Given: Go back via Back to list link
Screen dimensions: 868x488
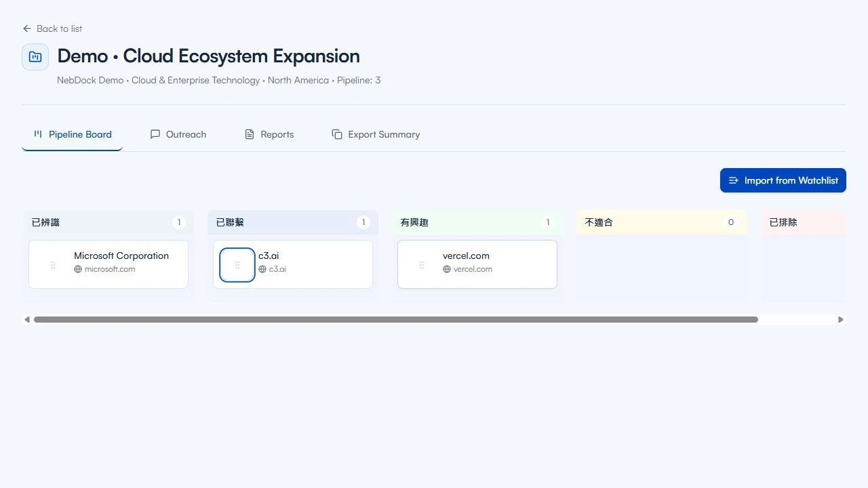Looking at the screenshot, I should tap(52, 28).
